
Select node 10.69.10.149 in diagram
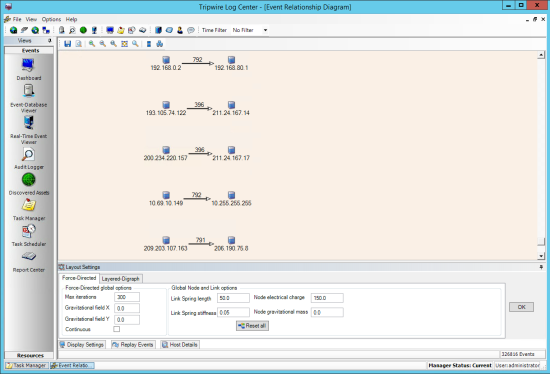tap(166, 199)
